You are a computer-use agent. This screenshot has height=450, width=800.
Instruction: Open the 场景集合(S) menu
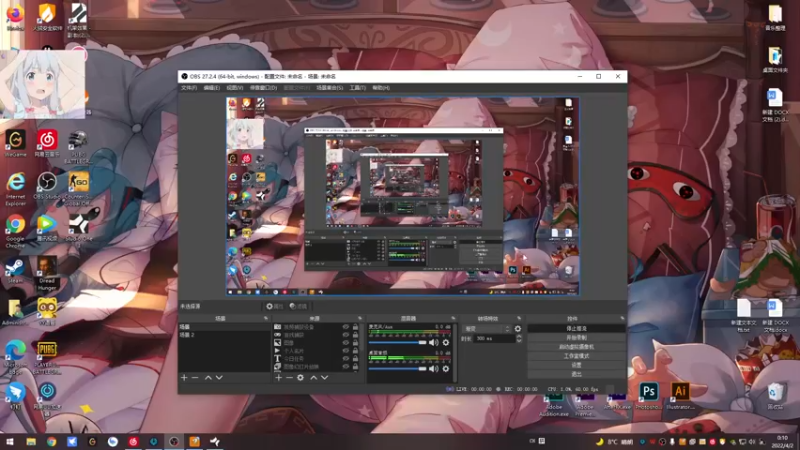(330, 88)
